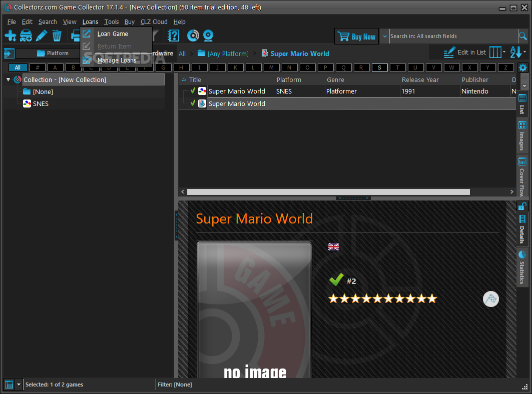Open the Details side tab
The width and height of the screenshot is (532, 394).
pyautogui.click(x=522, y=229)
